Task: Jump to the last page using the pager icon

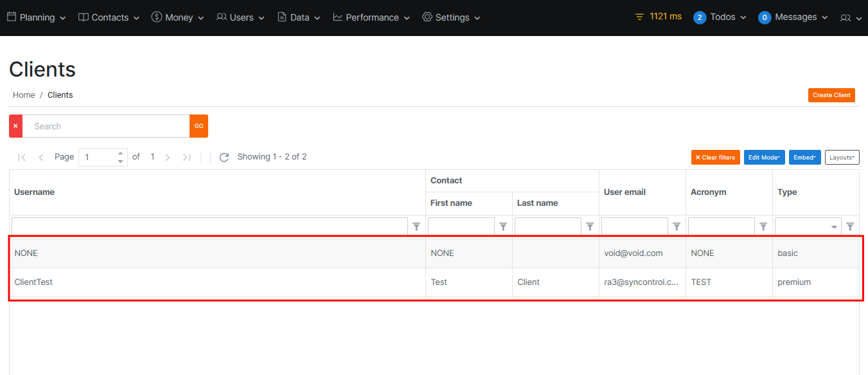Action: [186, 157]
